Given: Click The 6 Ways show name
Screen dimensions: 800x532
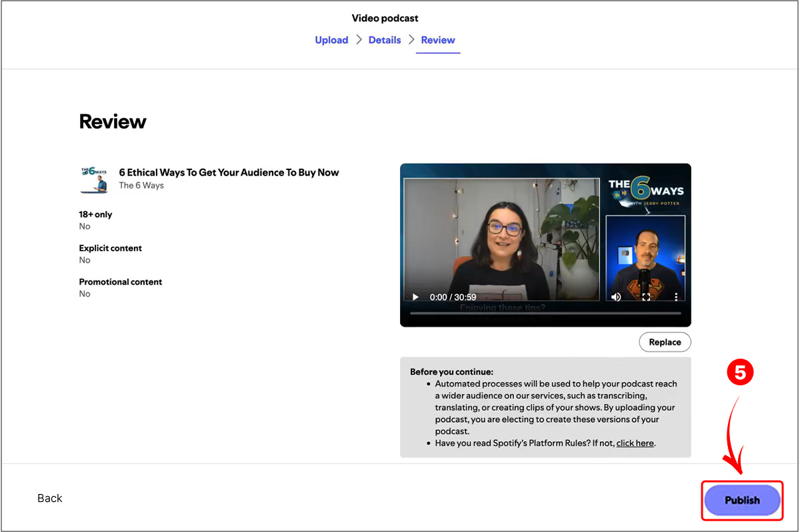Looking at the screenshot, I should 141,185.
